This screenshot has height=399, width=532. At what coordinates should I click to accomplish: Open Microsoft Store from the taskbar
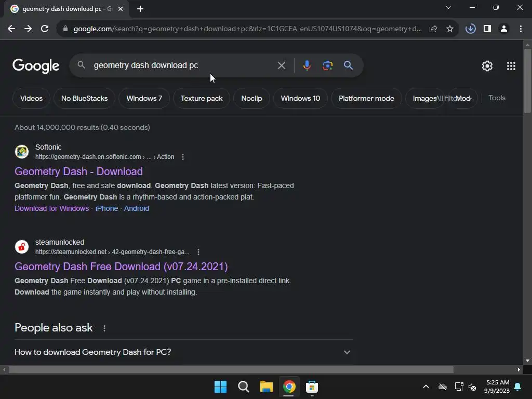pos(312,387)
